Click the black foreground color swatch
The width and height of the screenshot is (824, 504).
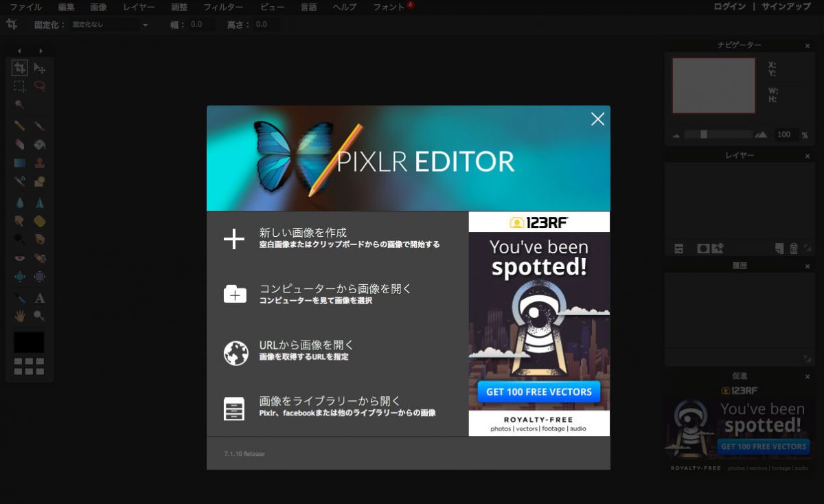click(29, 342)
